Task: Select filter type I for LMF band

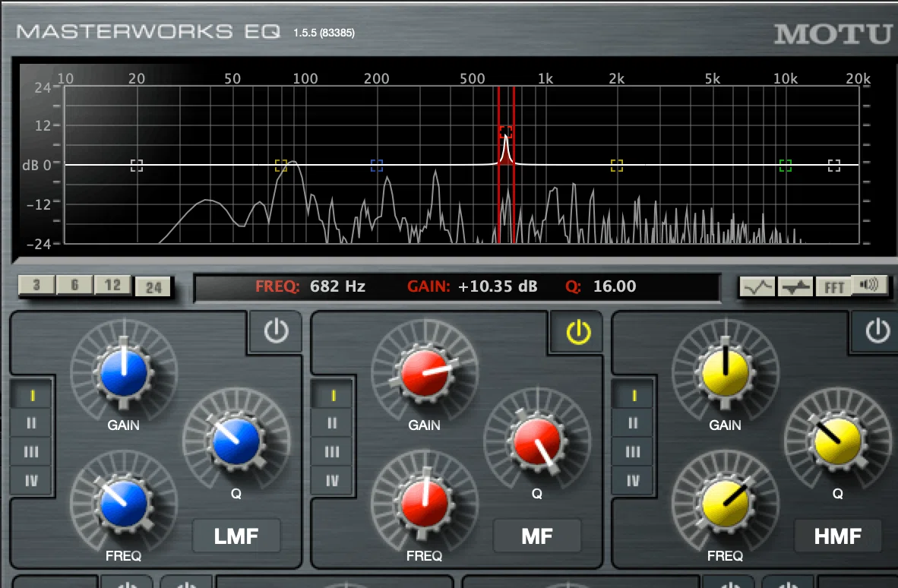Action: coord(32,396)
